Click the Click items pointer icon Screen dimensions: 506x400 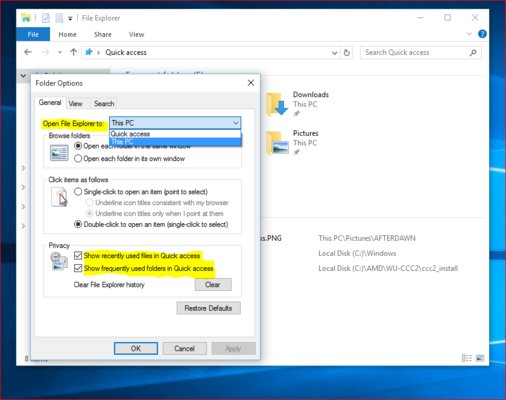(59, 197)
